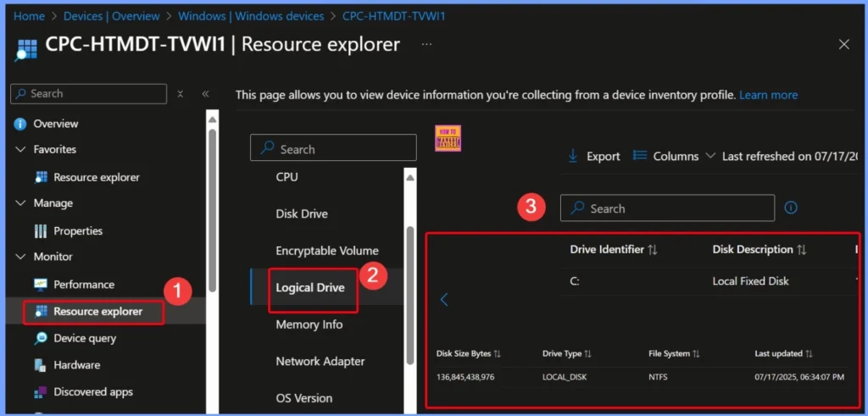This screenshot has height=416, width=868.
Task: Go to Windows | Windows devices breadcrumb
Action: click(x=251, y=16)
